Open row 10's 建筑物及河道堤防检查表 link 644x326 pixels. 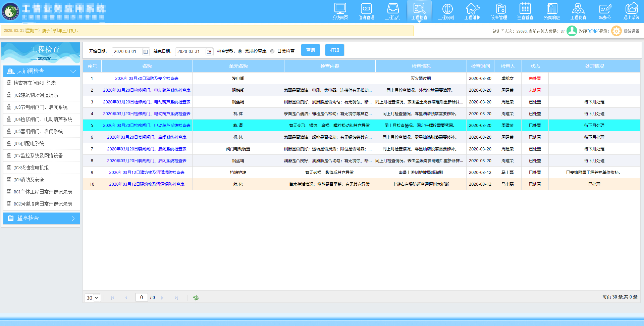click(147, 184)
